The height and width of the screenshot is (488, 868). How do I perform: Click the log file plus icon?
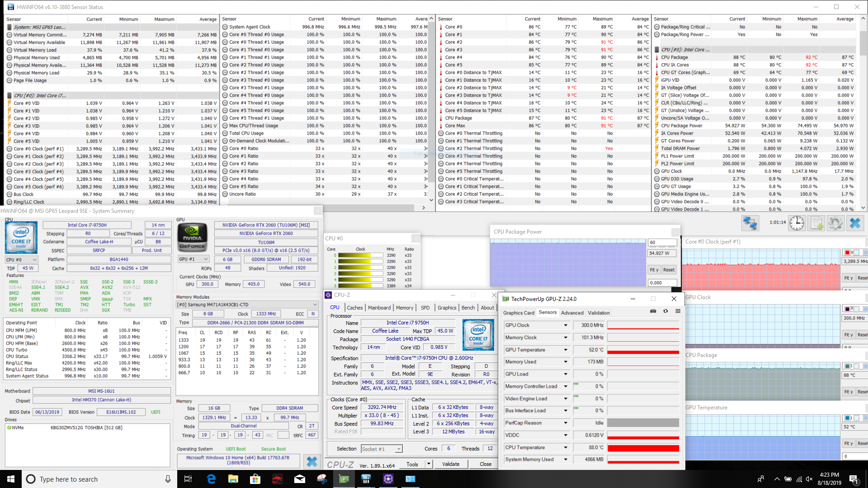click(816, 223)
